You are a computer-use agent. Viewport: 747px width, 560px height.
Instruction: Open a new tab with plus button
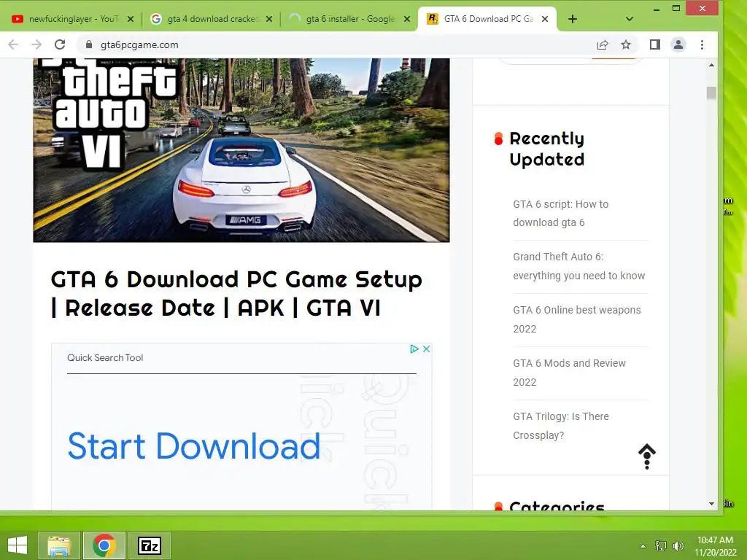tap(573, 19)
